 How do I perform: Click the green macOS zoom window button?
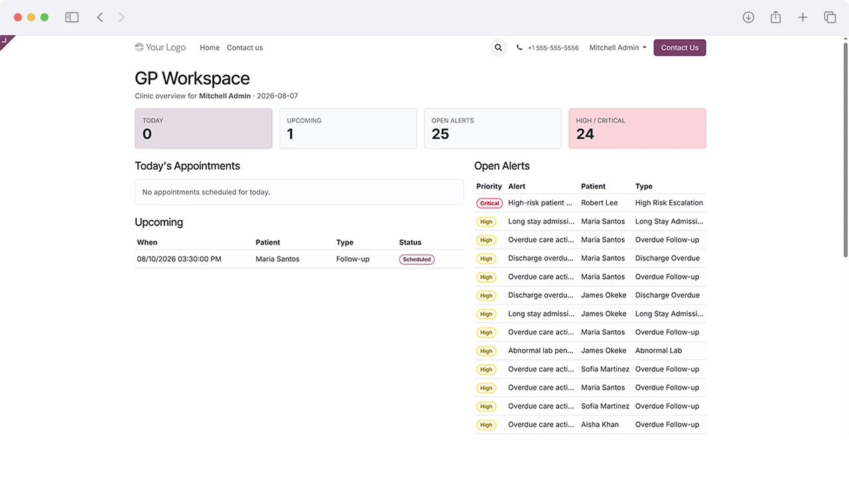[x=44, y=17]
